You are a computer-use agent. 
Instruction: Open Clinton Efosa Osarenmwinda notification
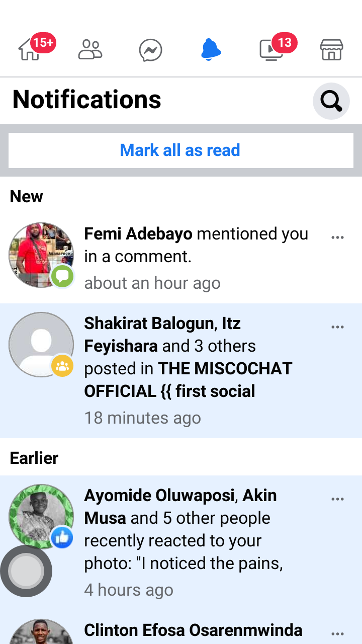click(x=193, y=631)
